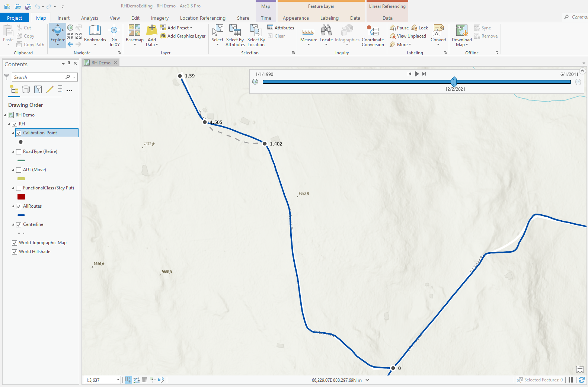The image size is (588, 387).
Task: Click the time slider handle at 12/2/2021
Action: (453, 82)
